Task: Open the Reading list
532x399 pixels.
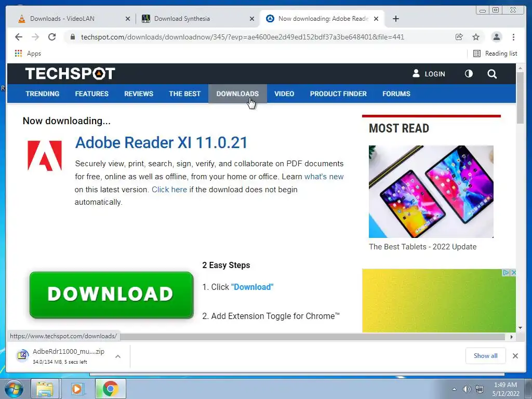Action: [495, 54]
